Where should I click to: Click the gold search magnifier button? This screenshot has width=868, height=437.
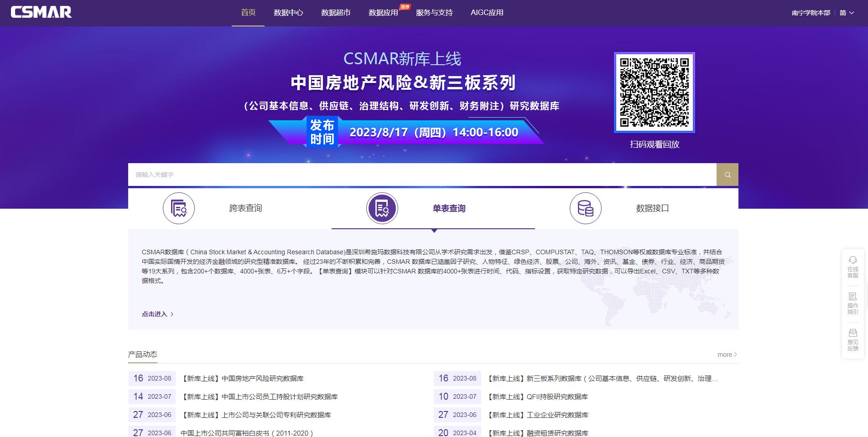click(727, 175)
